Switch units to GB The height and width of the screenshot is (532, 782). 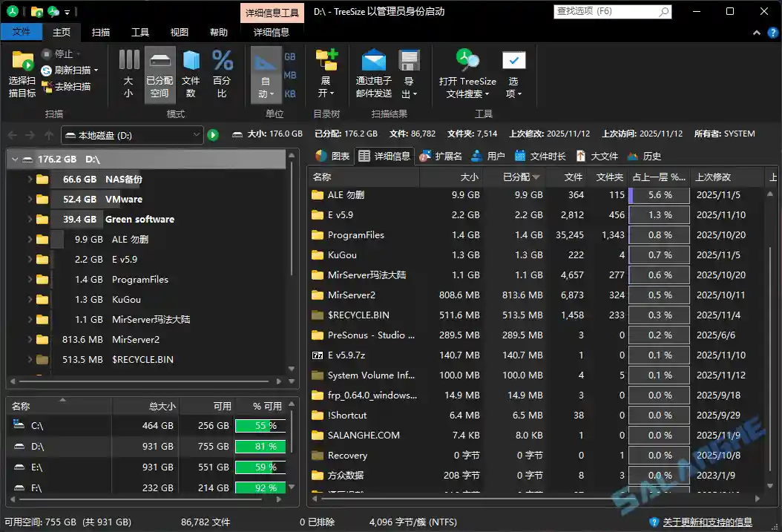tap(290, 56)
